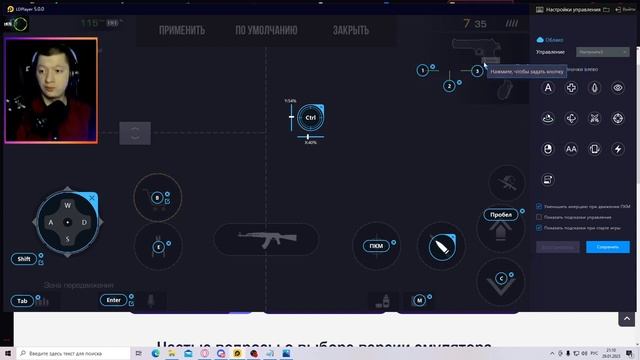Screen dimensions: 640x360
Task: Open Microsoft Edge from the taskbar
Action: pyautogui.click(x=156, y=353)
